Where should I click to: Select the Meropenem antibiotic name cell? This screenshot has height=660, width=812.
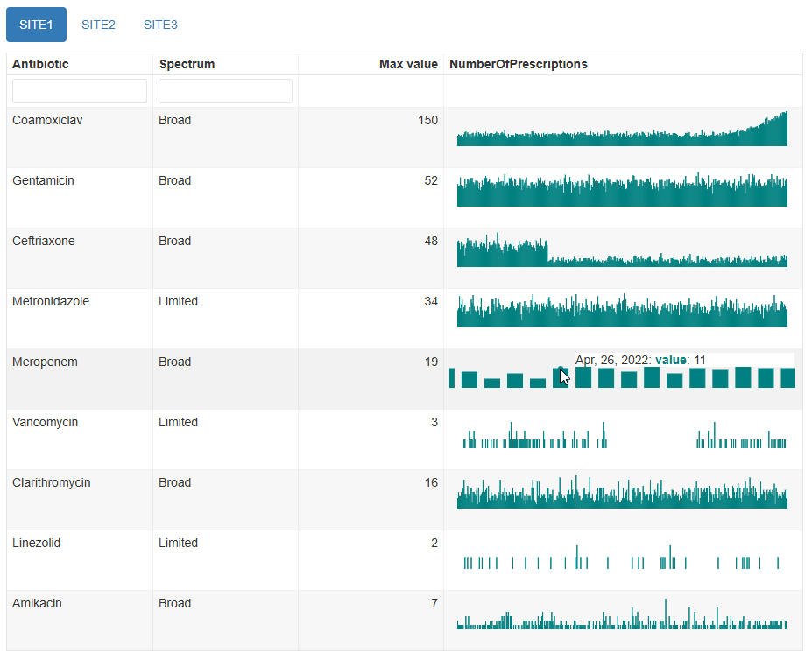pos(45,362)
